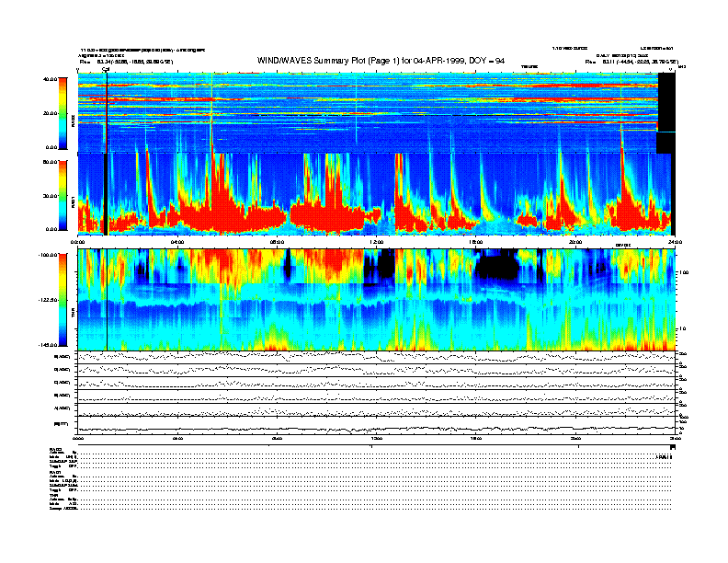
Task: Click the 24:00 label below RAD1 panel
Action: (x=675, y=242)
